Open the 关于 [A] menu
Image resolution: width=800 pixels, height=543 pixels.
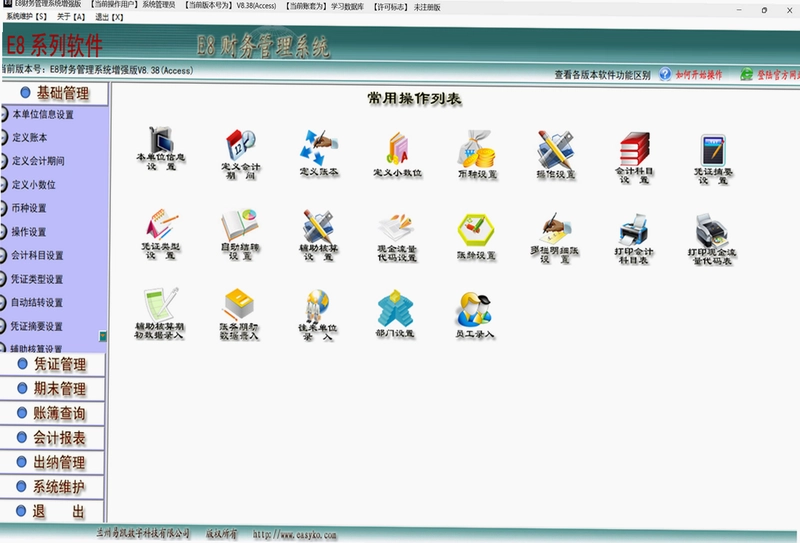click(71, 17)
